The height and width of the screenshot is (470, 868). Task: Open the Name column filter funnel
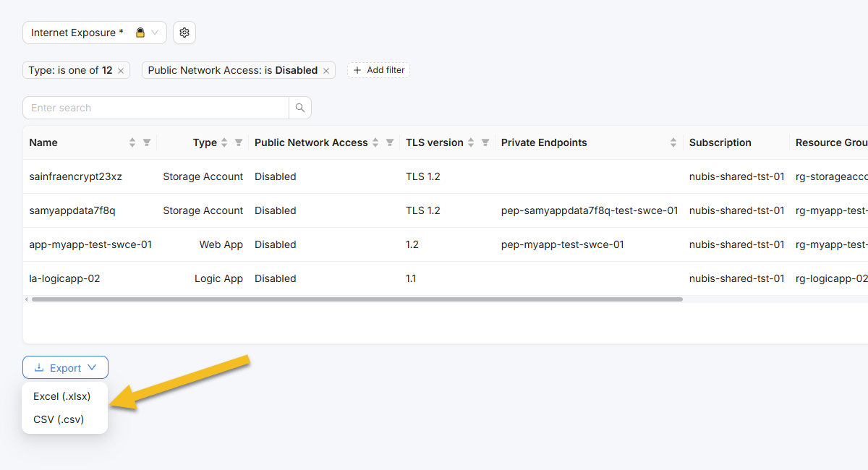coord(147,142)
